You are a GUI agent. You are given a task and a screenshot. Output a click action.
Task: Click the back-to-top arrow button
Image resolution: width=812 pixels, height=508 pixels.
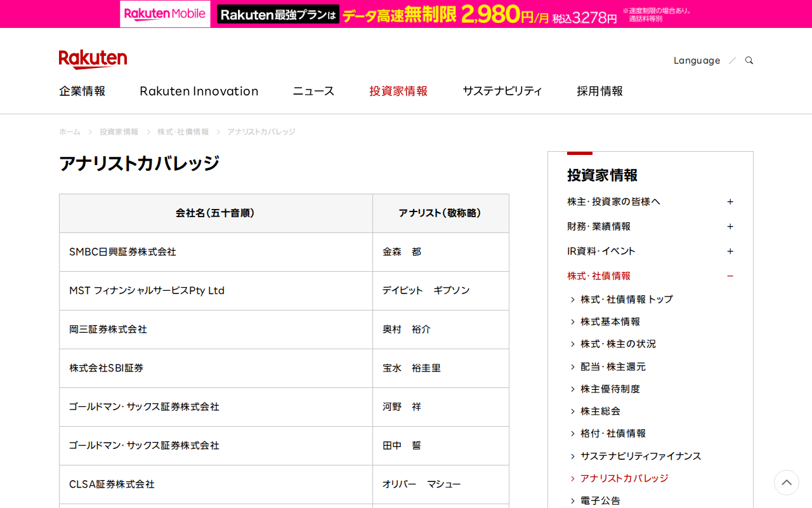click(x=787, y=483)
